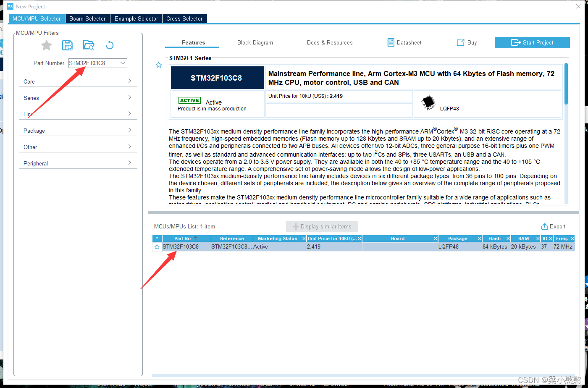Click the ACTIVE status badge
Image resolution: width=588 pixels, height=388 pixels.
point(189,100)
